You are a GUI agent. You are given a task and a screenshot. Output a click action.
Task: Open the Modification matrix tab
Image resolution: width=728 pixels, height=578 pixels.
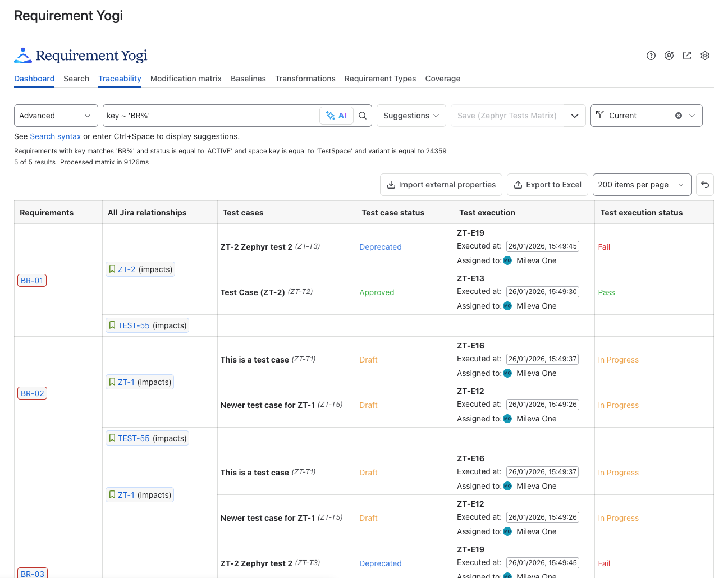tap(186, 79)
